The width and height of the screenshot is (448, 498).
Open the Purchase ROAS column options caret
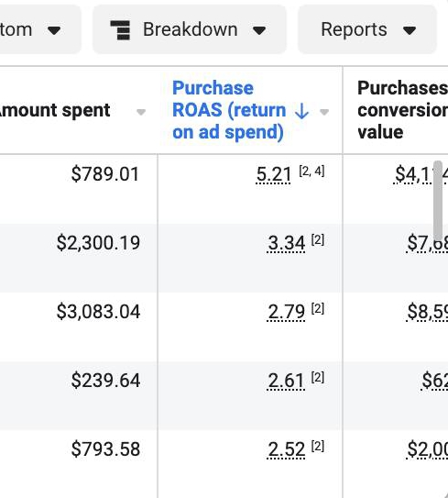(324, 112)
